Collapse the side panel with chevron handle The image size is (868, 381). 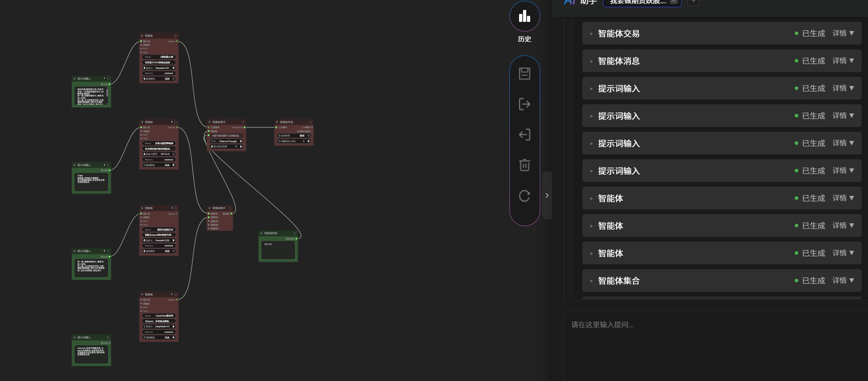pyautogui.click(x=547, y=195)
